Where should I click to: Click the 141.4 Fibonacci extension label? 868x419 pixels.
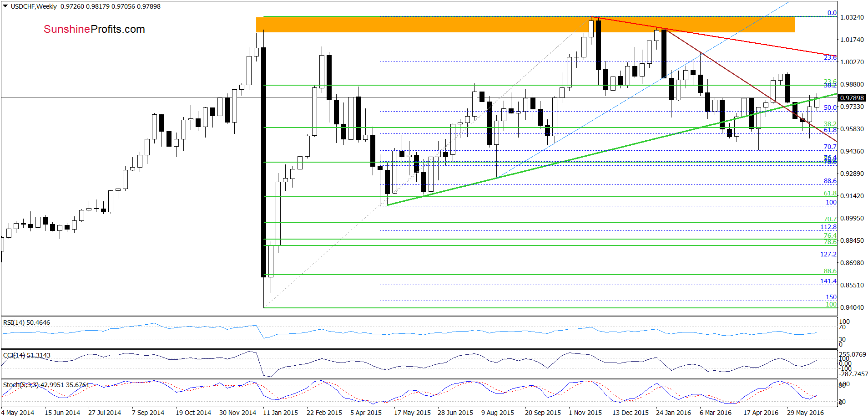click(828, 281)
